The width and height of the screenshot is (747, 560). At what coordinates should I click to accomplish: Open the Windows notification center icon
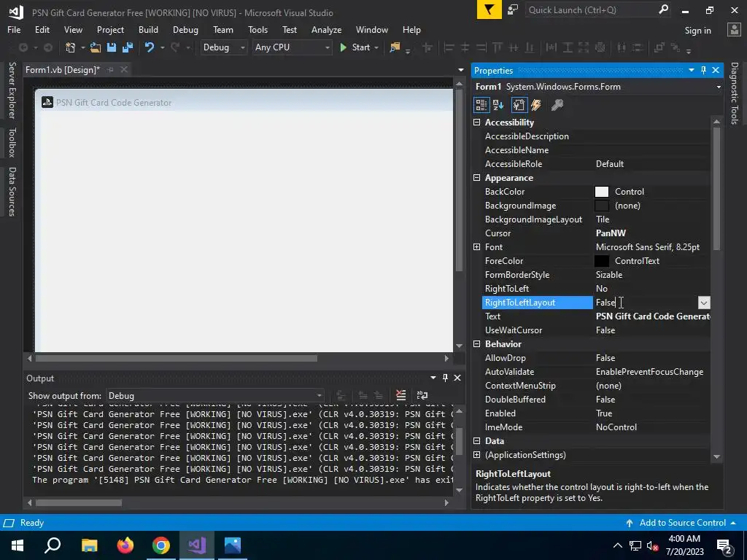click(724, 545)
